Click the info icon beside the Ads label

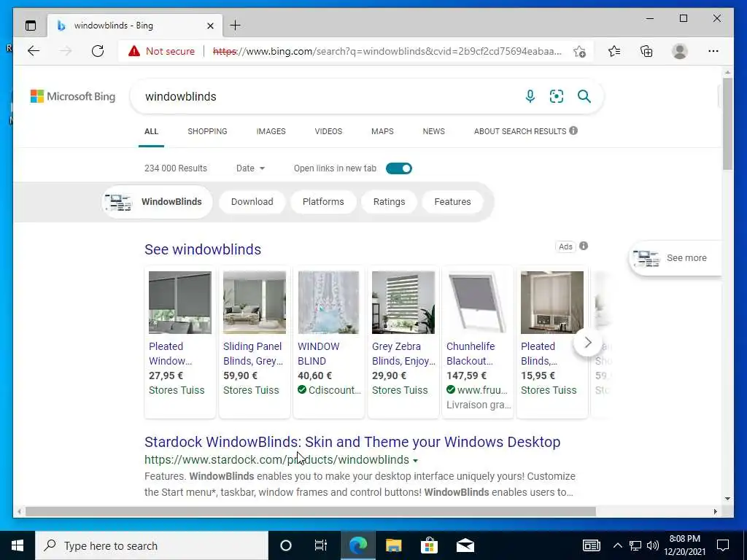[584, 246]
